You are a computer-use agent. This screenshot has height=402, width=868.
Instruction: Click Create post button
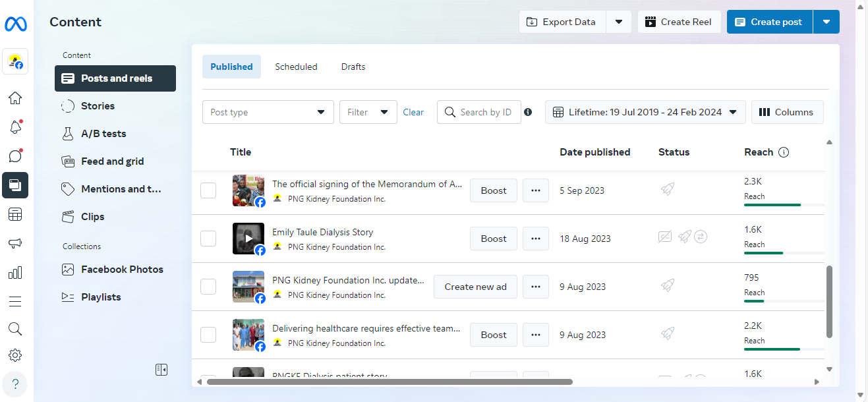coord(770,22)
